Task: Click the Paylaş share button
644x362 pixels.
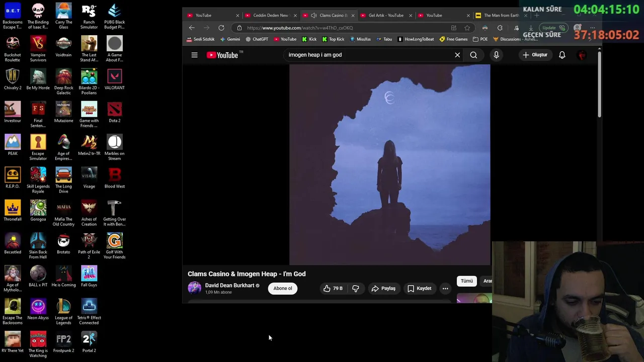Action: [383, 289]
